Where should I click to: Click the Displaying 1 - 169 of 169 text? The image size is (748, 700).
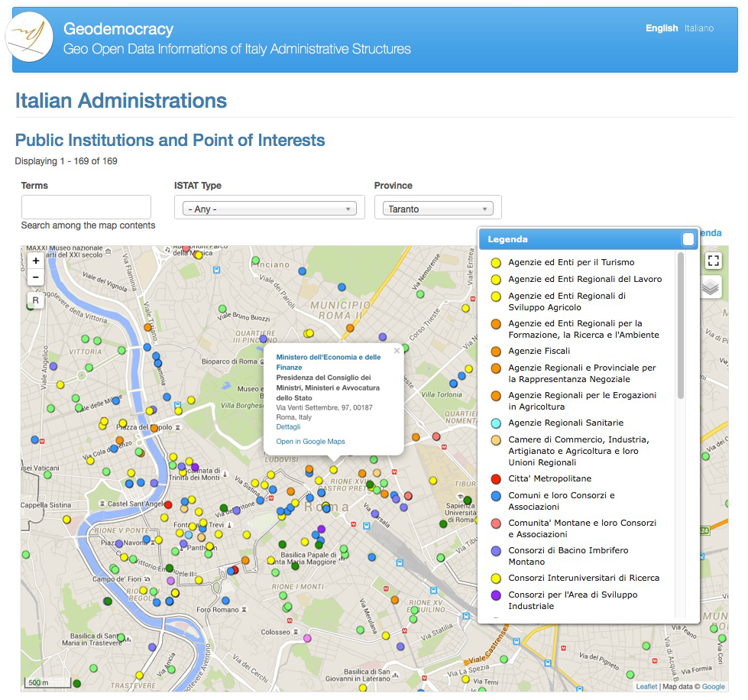(66, 161)
